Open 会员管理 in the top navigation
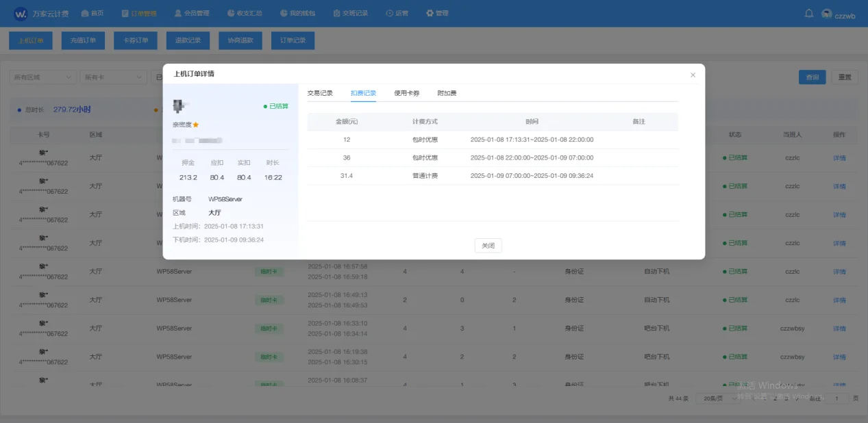Screen dimensions: 868x423 click(192, 13)
